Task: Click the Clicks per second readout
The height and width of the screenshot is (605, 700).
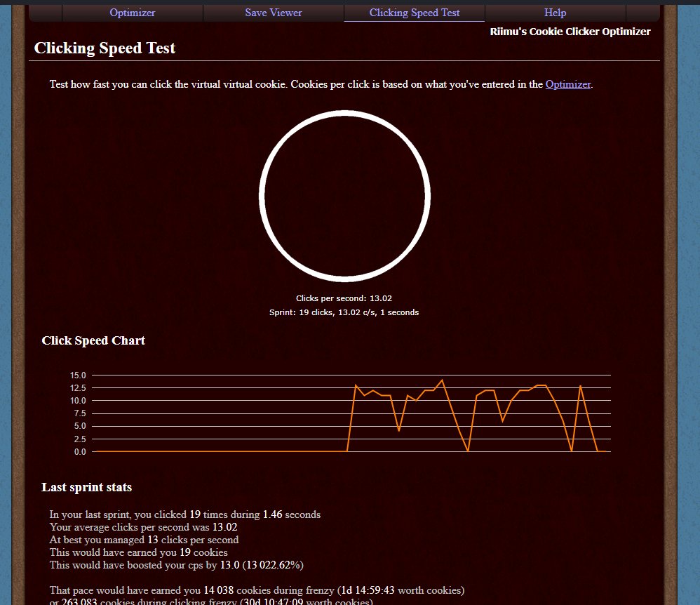Action: point(344,298)
